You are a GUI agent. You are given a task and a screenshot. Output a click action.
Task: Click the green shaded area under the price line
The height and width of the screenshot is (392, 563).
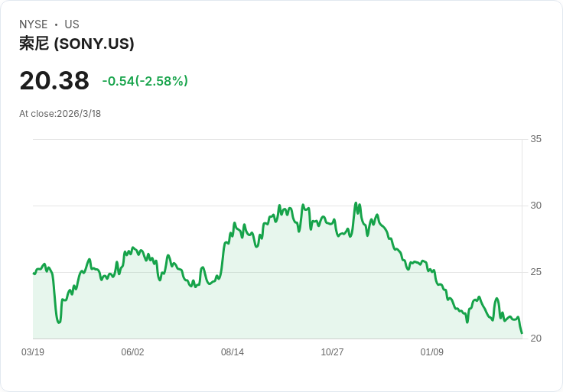coord(306,290)
